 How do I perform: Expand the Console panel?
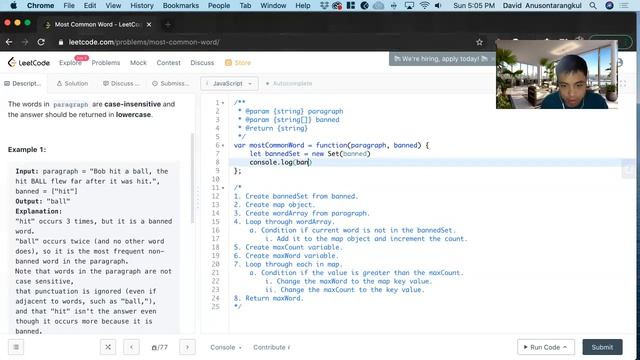(226, 347)
